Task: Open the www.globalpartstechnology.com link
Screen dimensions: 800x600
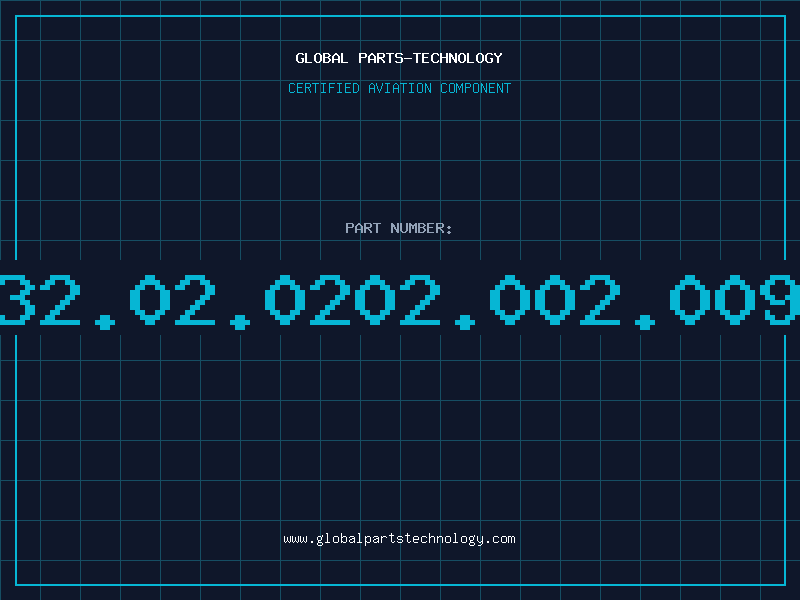Action: tap(399, 539)
